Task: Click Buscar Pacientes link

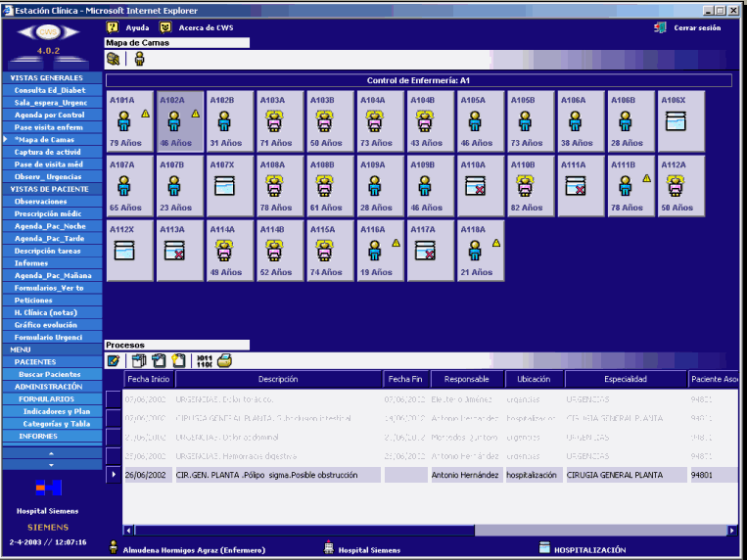Action: (50, 374)
